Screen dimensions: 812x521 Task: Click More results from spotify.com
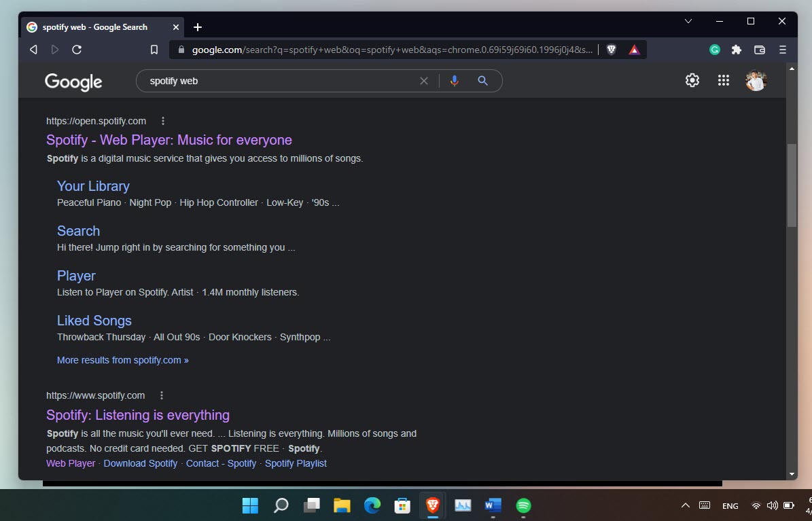(123, 360)
